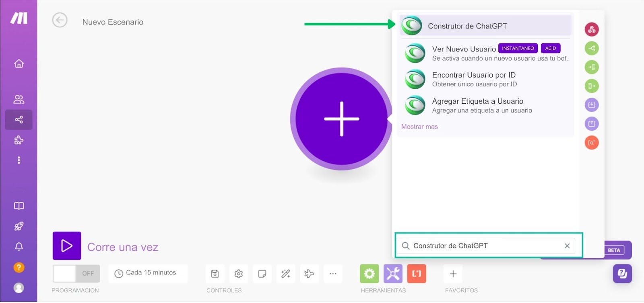This screenshot has height=303, width=644.
Task: Open the Cada 15 minutos schedule
Action: tap(148, 273)
